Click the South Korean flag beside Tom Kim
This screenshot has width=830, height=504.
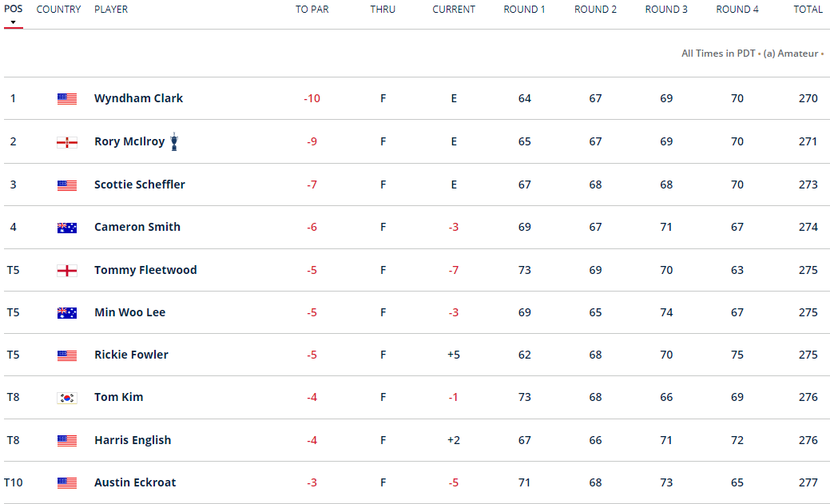coord(67,398)
